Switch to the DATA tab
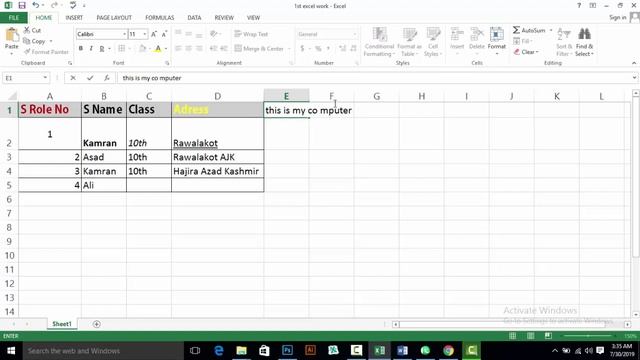The image size is (640, 360). point(194,18)
